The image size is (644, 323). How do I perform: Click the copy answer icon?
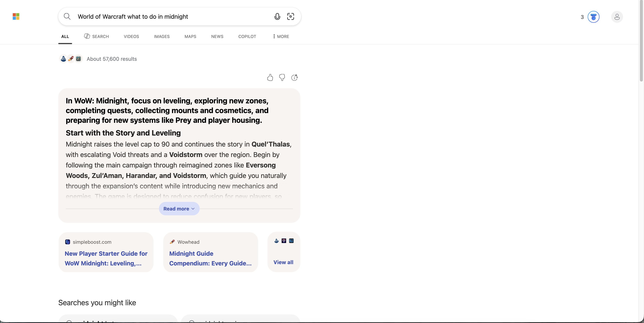click(295, 78)
